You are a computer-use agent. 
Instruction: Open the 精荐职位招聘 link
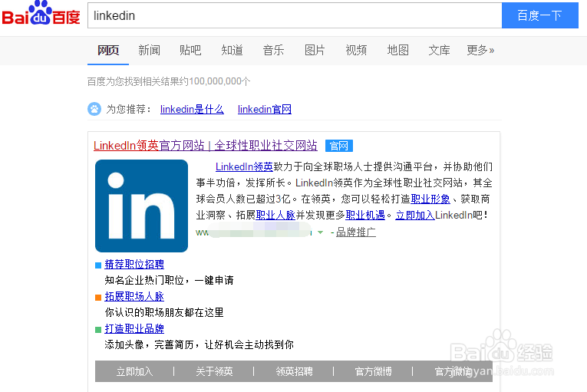point(134,265)
